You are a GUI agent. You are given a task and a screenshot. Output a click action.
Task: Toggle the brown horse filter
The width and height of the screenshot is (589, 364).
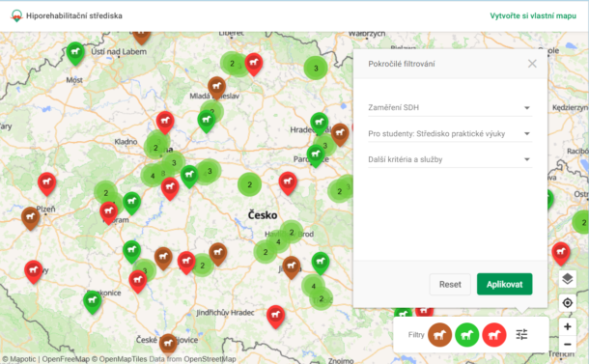click(x=439, y=334)
